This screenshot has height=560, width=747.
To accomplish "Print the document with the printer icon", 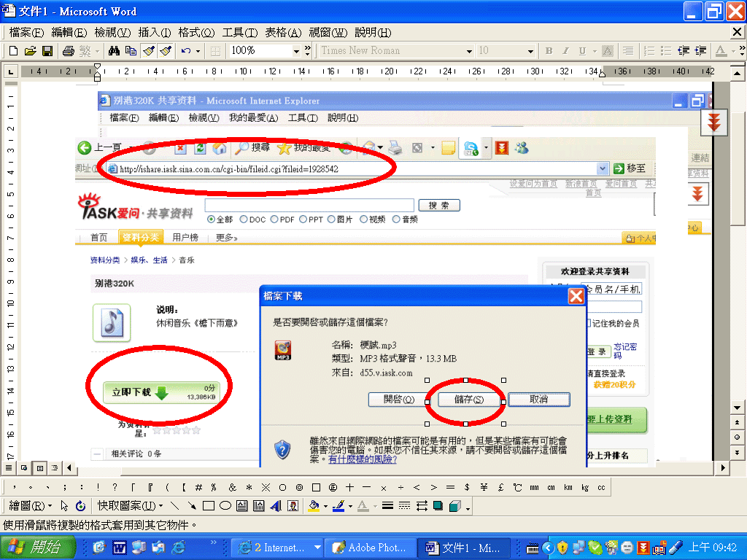I will (68, 50).
